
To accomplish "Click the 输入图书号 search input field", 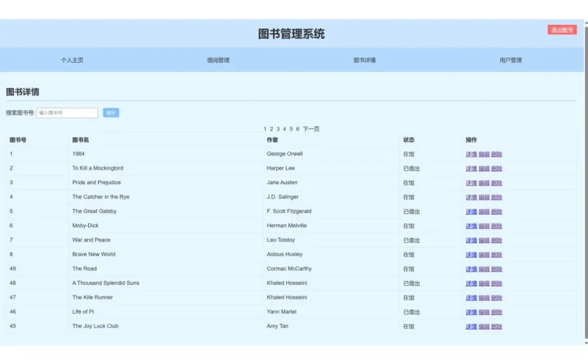I will [67, 113].
